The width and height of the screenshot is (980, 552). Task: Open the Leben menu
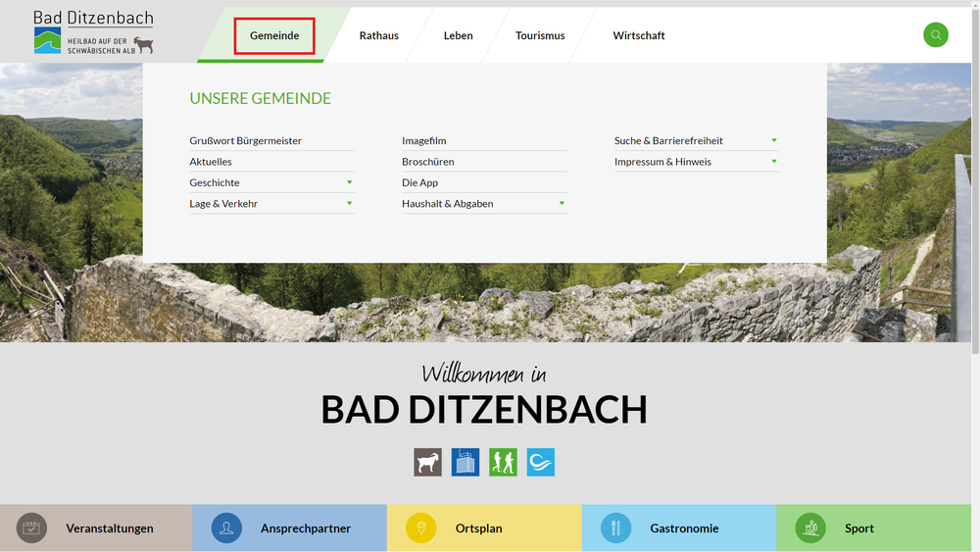(x=458, y=35)
